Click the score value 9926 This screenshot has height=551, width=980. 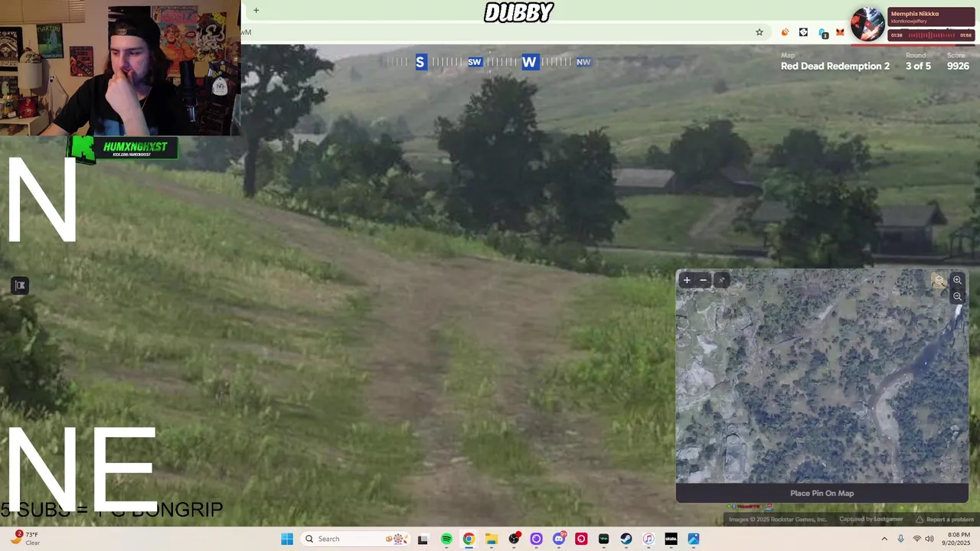[958, 66]
